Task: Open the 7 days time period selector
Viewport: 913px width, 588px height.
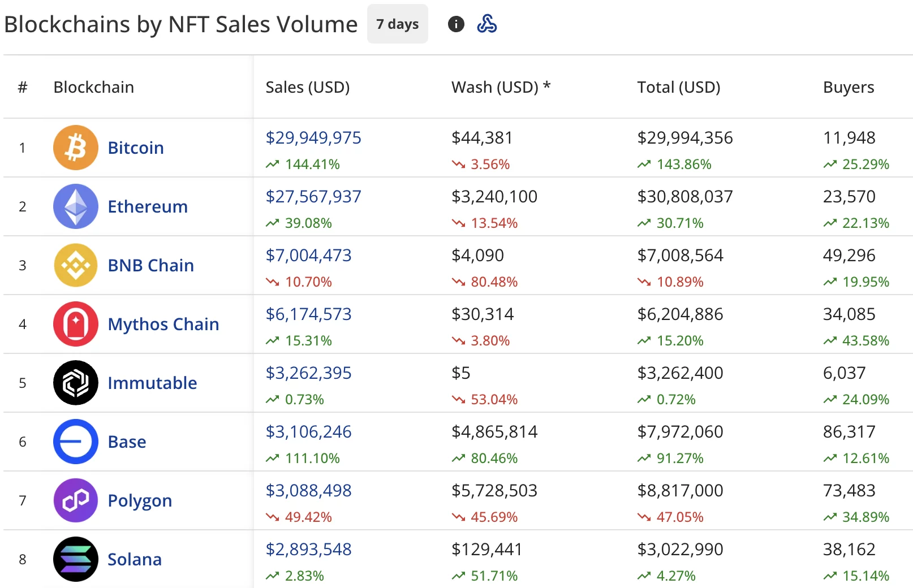Action: (x=397, y=24)
